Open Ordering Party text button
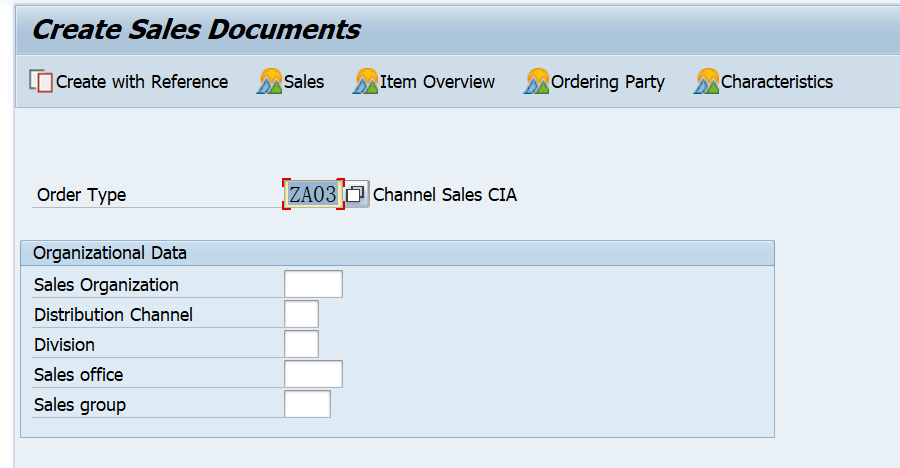900x468 pixels. (x=608, y=82)
